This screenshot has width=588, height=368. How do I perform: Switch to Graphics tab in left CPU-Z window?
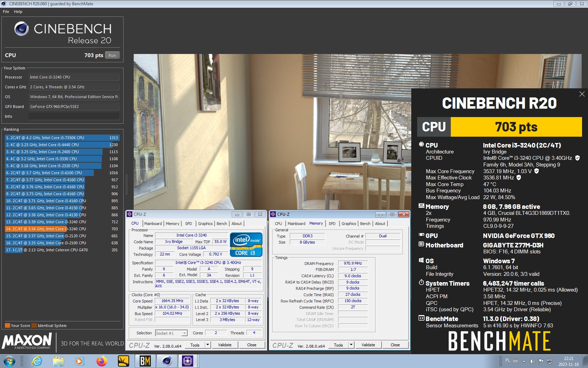(205, 224)
